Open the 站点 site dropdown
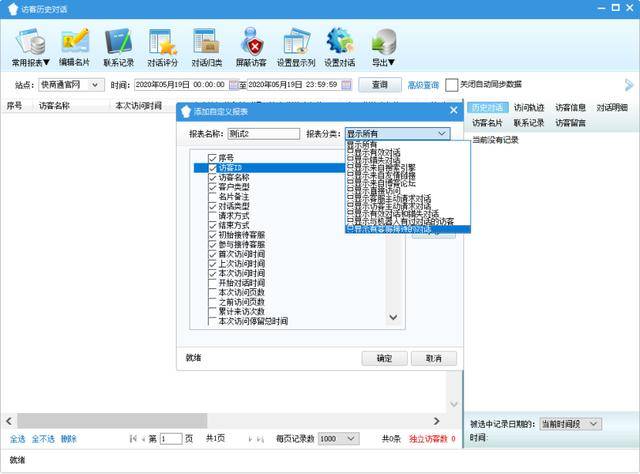Image resolution: width=640 pixels, height=474 pixels. 71,85
